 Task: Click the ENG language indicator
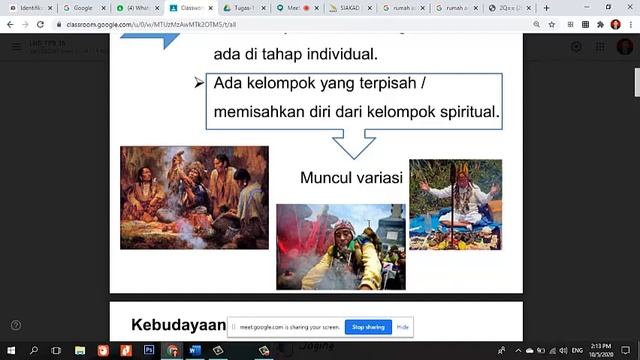[x=577, y=350]
